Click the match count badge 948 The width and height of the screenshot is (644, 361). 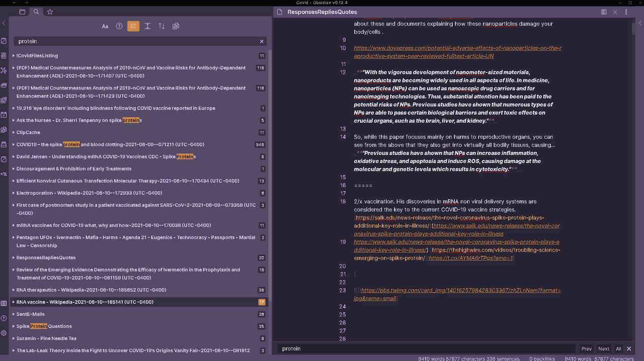point(260,145)
